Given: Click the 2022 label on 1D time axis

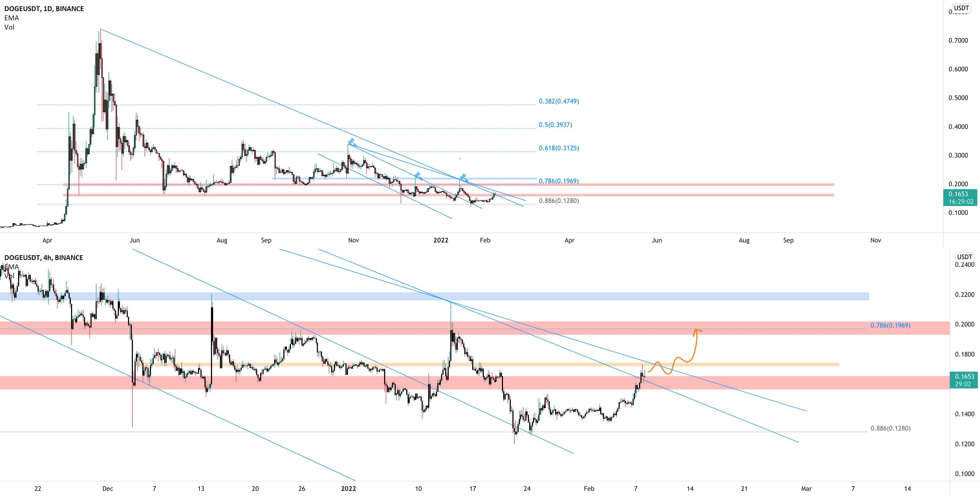Looking at the screenshot, I should [441, 240].
